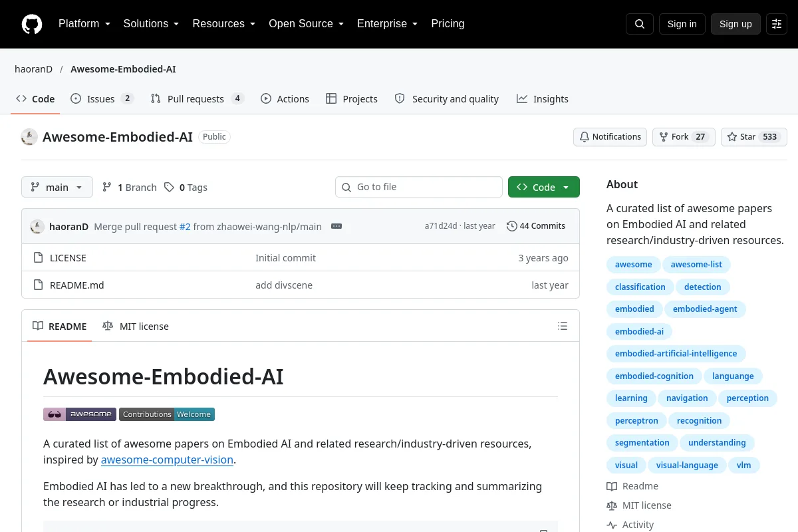Open the Activity link in About sidebar
This screenshot has width=798, height=532.
click(x=630, y=525)
